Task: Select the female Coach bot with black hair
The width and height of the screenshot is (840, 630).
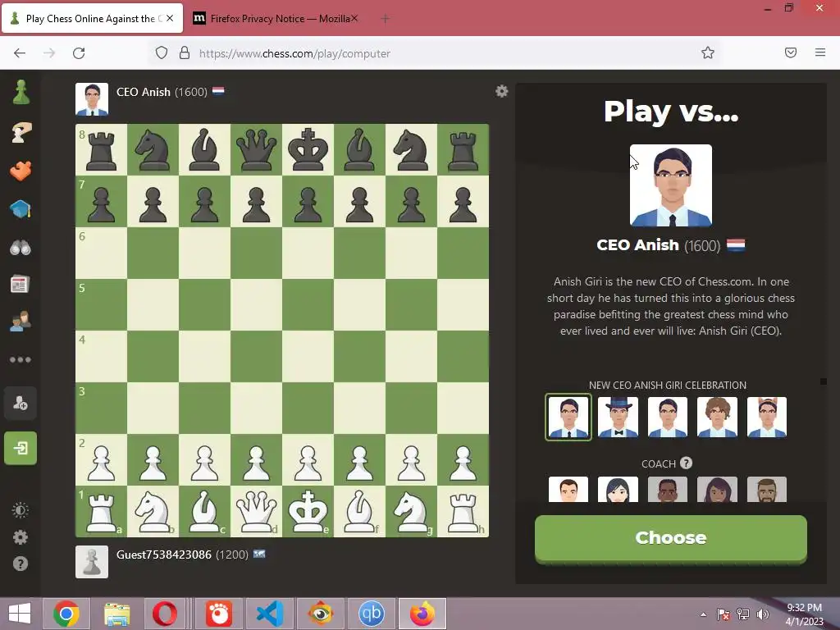Action: [618, 489]
